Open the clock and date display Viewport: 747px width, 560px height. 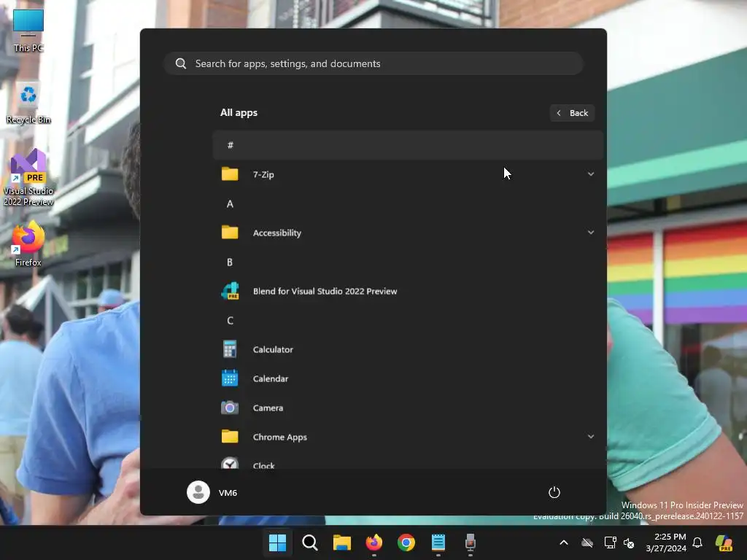click(666, 542)
